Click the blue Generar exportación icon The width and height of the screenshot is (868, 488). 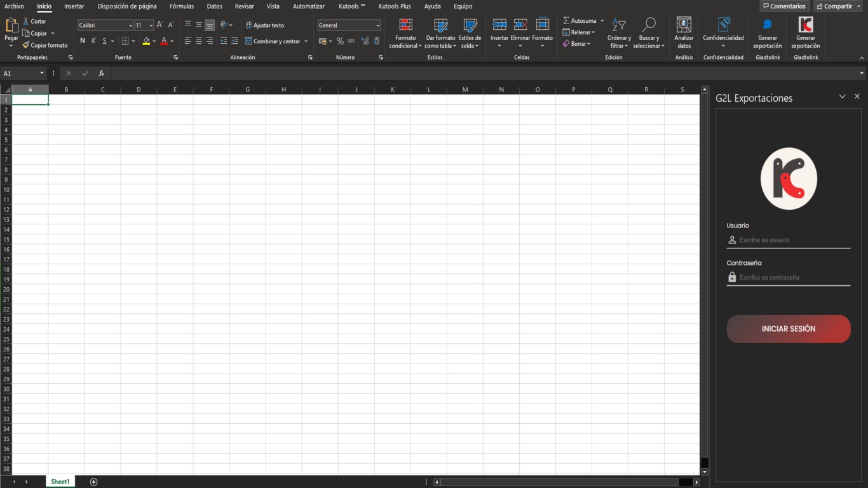click(767, 24)
